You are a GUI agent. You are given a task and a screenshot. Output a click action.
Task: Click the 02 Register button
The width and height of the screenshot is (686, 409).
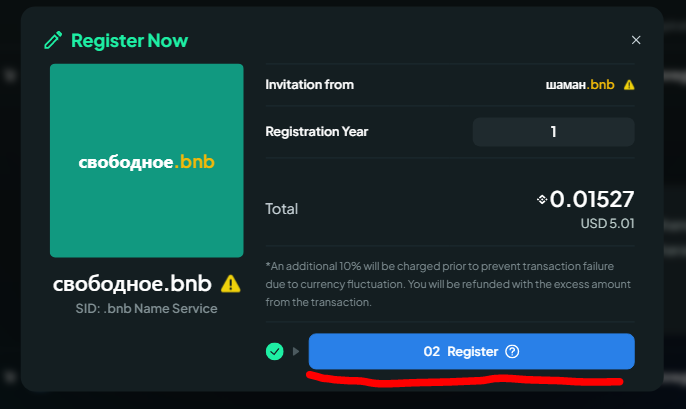pos(472,351)
